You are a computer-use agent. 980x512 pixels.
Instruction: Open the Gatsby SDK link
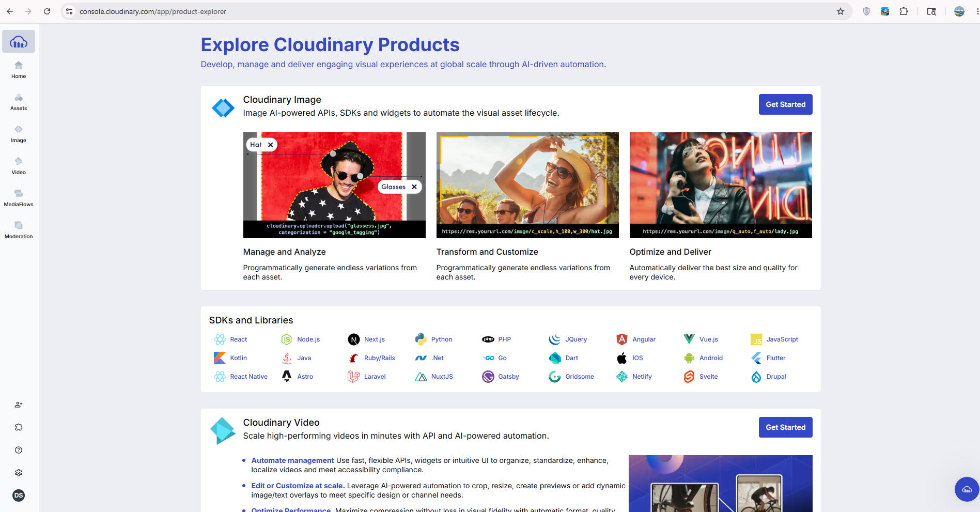508,377
